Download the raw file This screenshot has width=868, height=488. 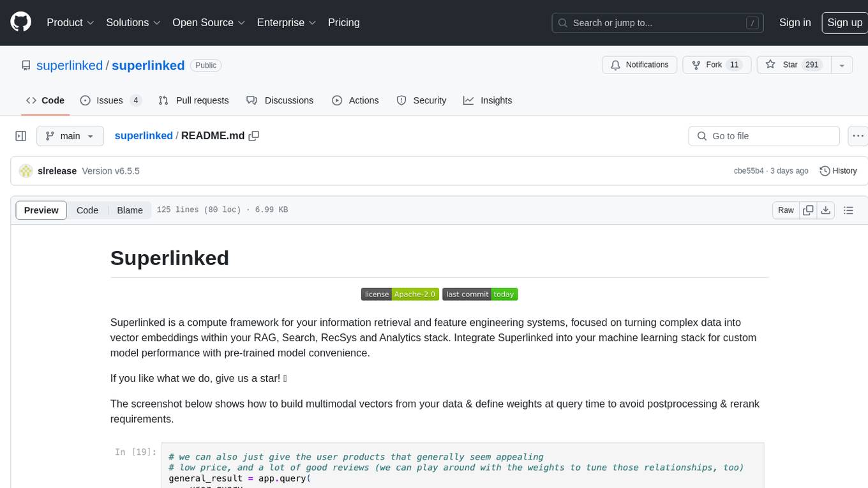825,210
